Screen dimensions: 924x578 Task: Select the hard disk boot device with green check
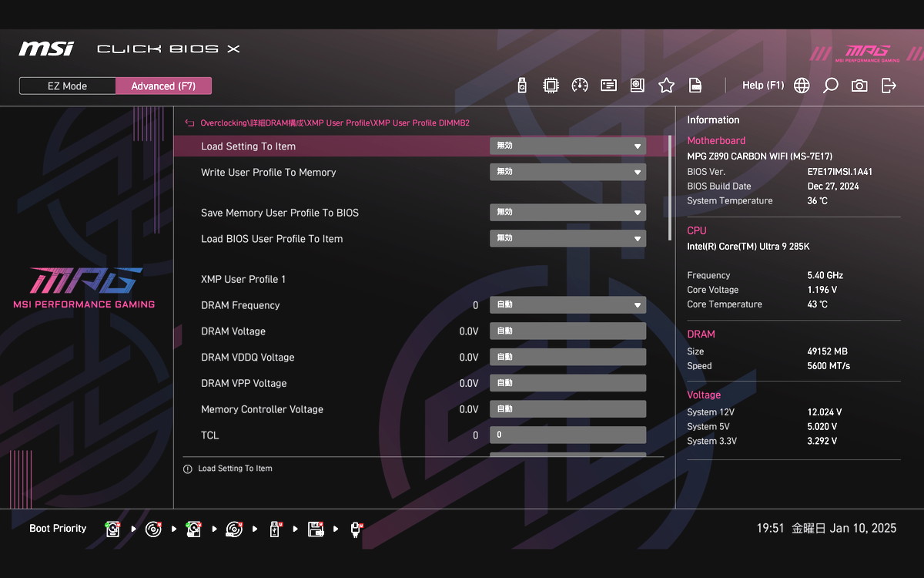pos(113,529)
